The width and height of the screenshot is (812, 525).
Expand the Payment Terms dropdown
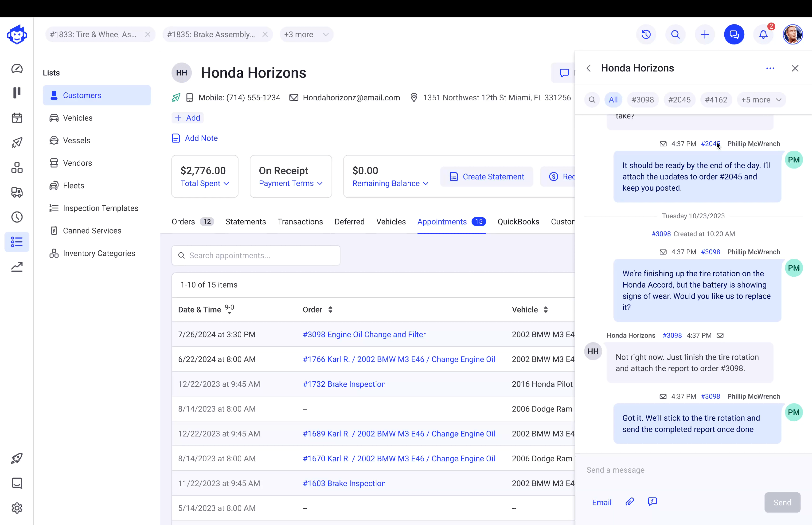pyautogui.click(x=291, y=183)
